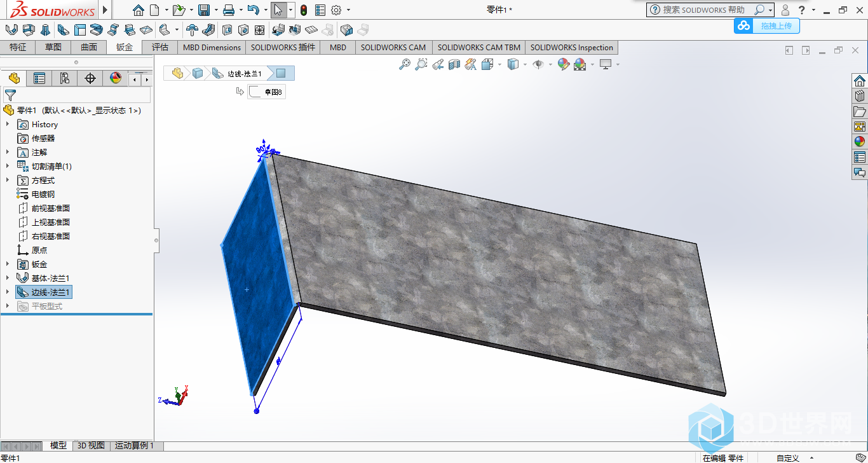868x463 pixels.
Task: Click the 自定义 status bar units button
Action: (788, 458)
